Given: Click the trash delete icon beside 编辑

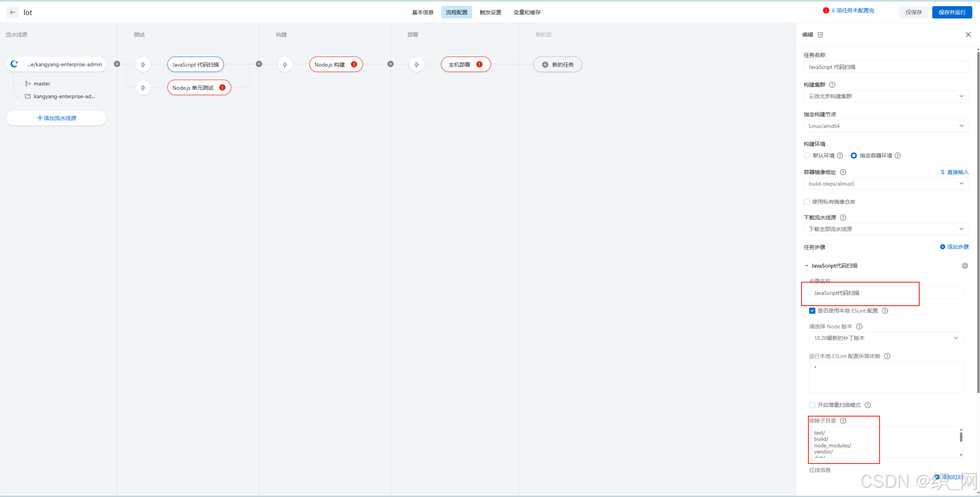Looking at the screenshot, I should (x=820, y=35).
